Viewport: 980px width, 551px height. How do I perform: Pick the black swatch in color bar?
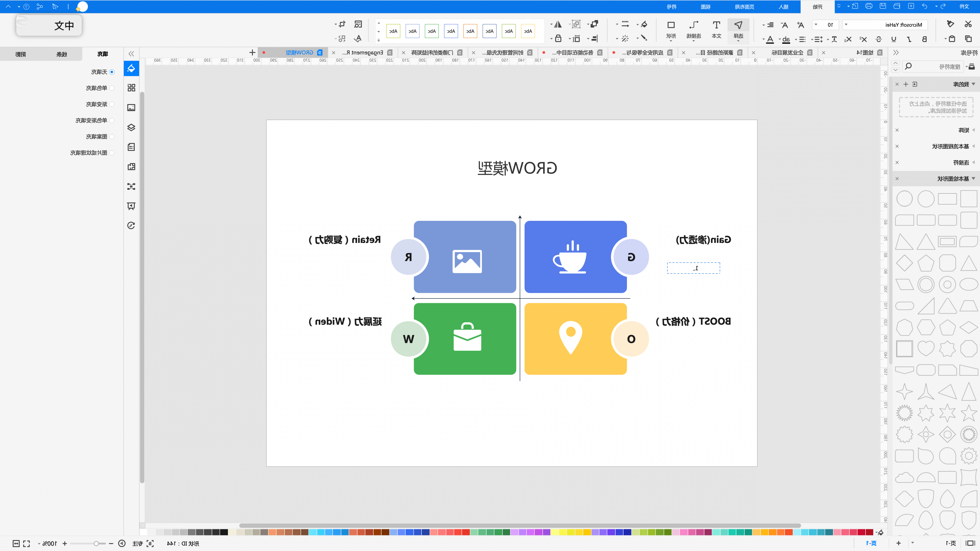(x=224, y=532)
